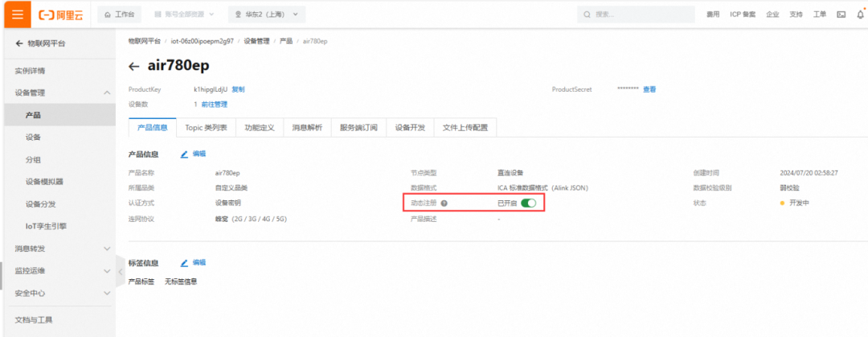Open the ICP 备案 top menu
Image resolution: width=868 pixels, height=337 pixels.
point(743,14)
